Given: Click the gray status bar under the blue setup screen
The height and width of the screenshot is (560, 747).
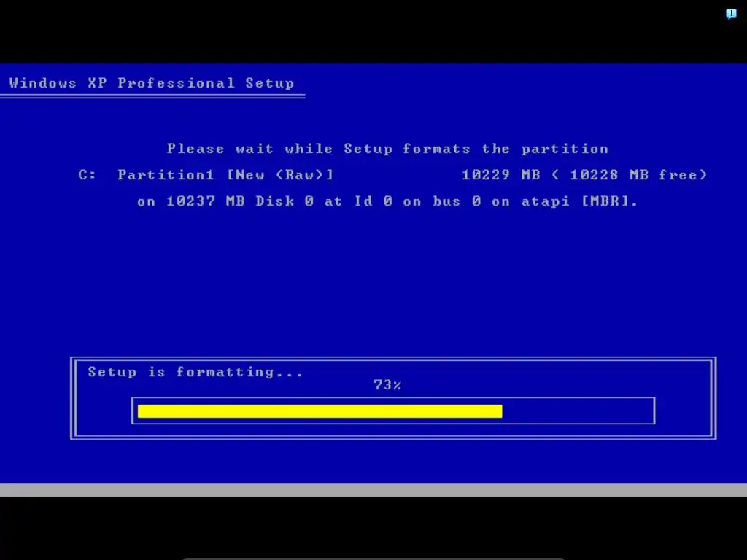Looking at the screenshot, I should 373,490.
